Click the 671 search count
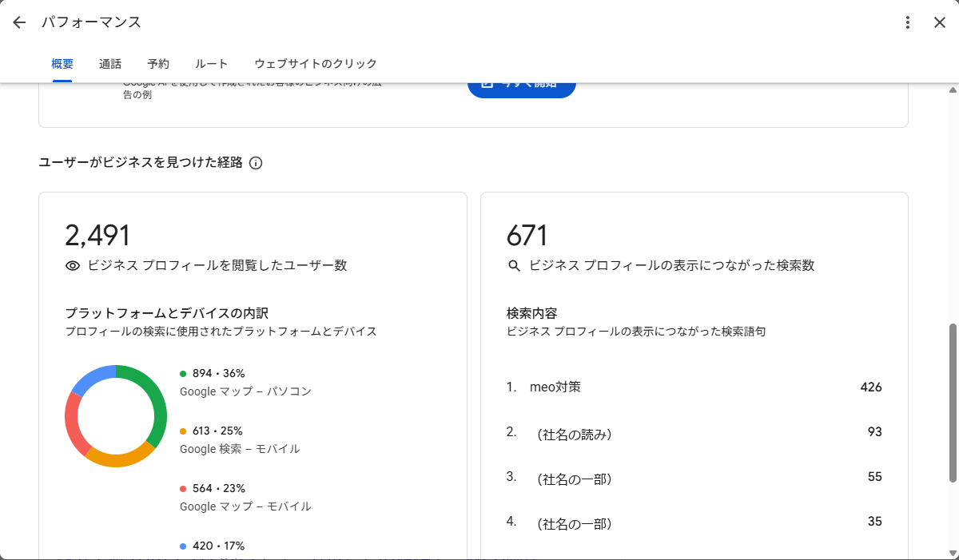 coord(527,236)
